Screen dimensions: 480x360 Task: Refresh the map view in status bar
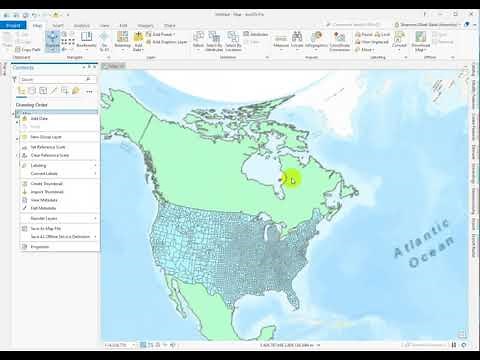[464, 345]
